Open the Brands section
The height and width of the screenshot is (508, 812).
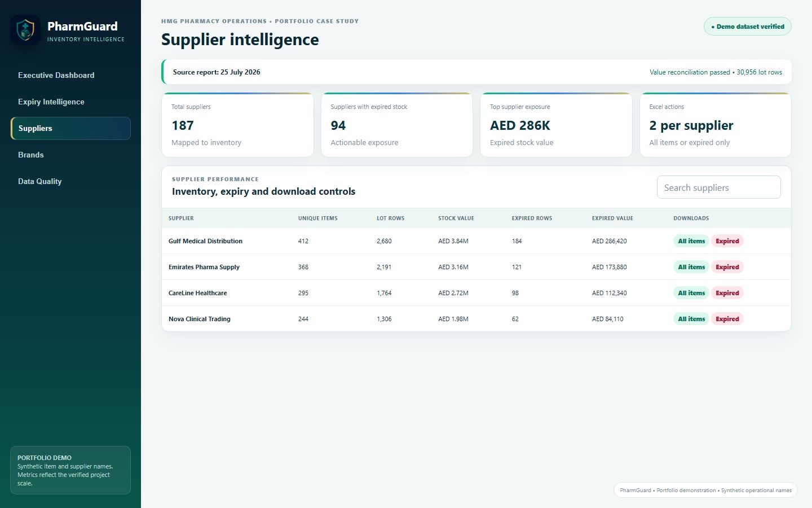point(70,155)
